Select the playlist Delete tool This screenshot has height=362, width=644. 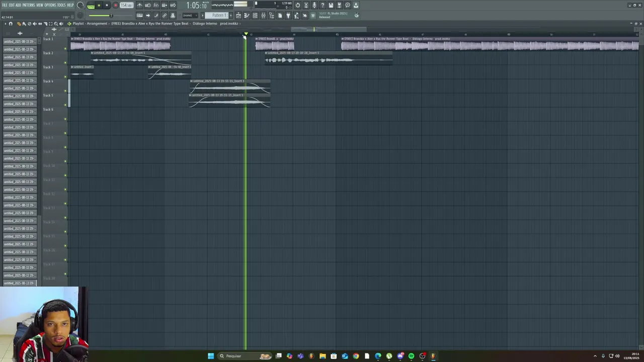click(x=29, y=24)
